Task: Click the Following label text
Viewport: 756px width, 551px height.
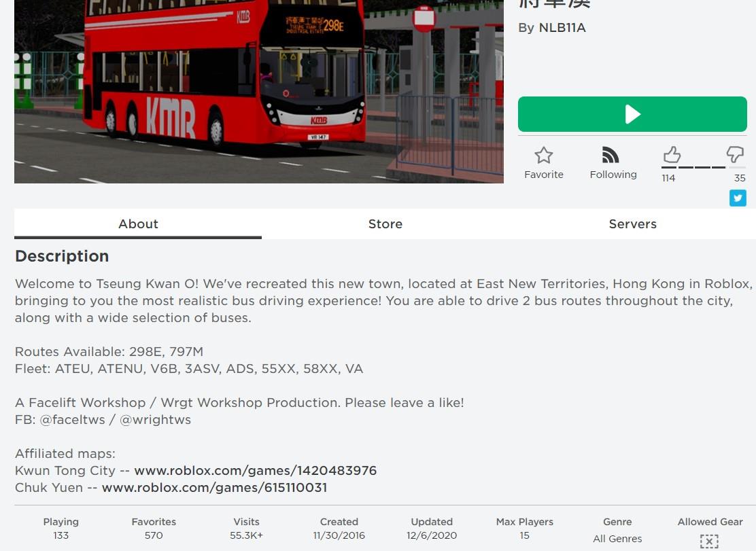Action: point(613,175)
